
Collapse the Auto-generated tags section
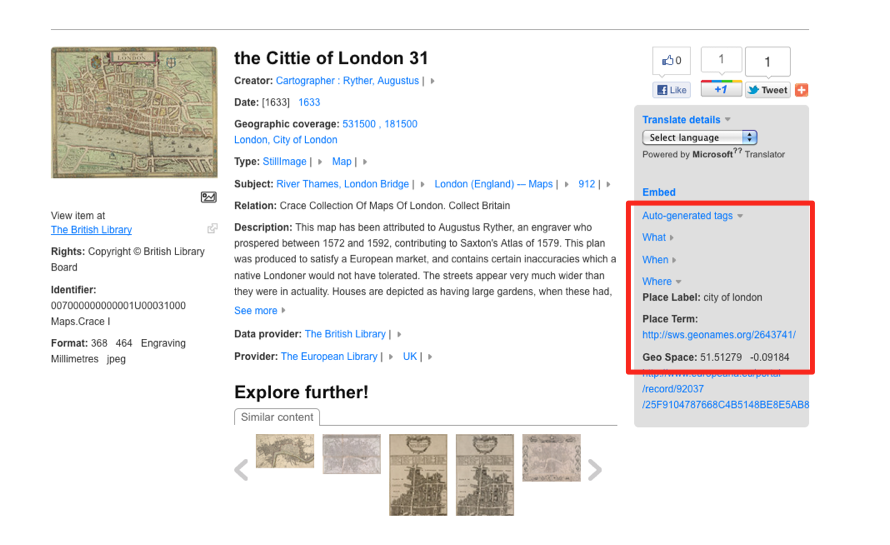point(692,216)
